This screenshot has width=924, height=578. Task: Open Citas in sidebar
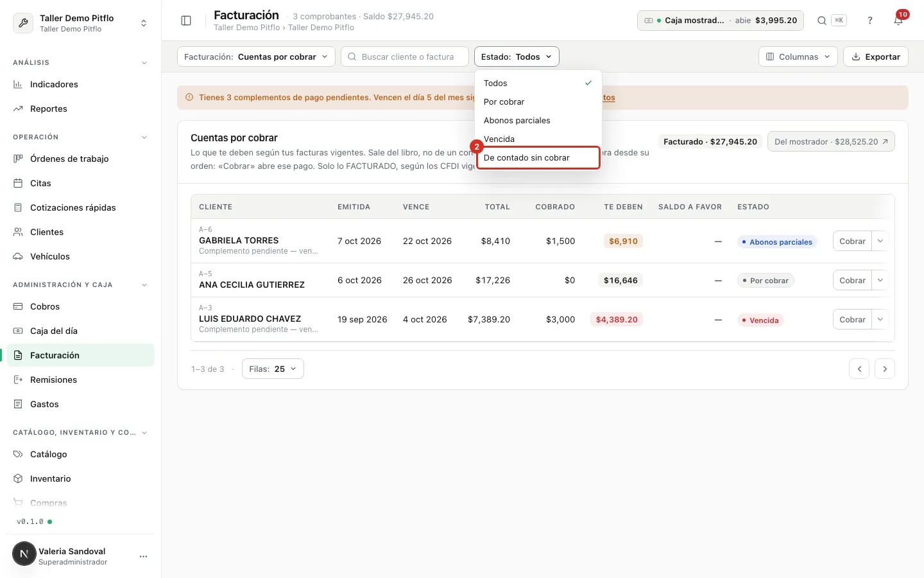coord(80,183)
